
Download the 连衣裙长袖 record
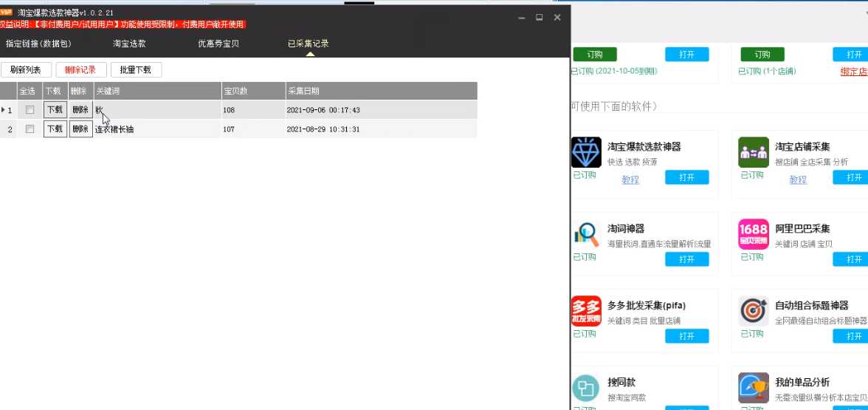[55, 129]
